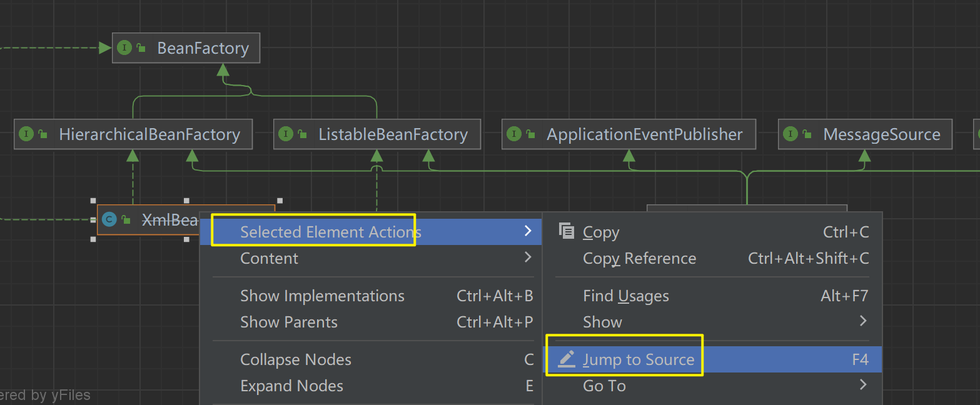Click the Jump to Source pencil icon
This screenshot has height=405, width=980.
point(566,359)
